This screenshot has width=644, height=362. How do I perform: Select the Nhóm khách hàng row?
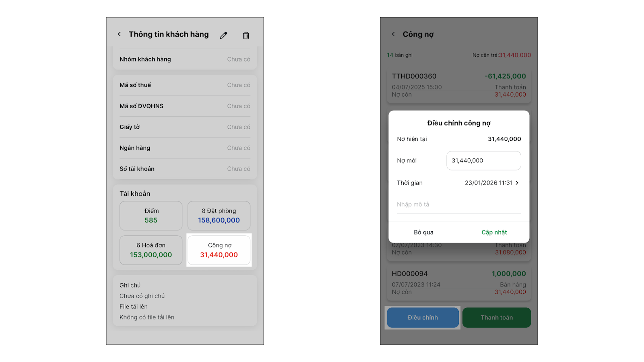(x=185, y=60)
